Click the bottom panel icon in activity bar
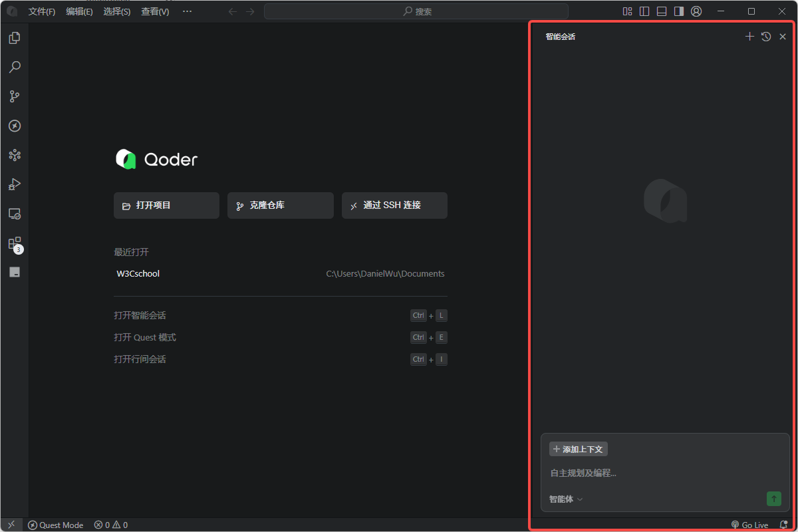The width and height of the screenshot is (798, 532). coord(15,272)
